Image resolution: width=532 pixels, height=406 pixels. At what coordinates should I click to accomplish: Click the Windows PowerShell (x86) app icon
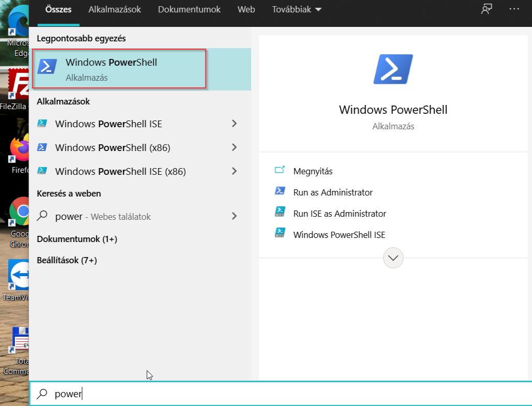click(x=42, y=147)
